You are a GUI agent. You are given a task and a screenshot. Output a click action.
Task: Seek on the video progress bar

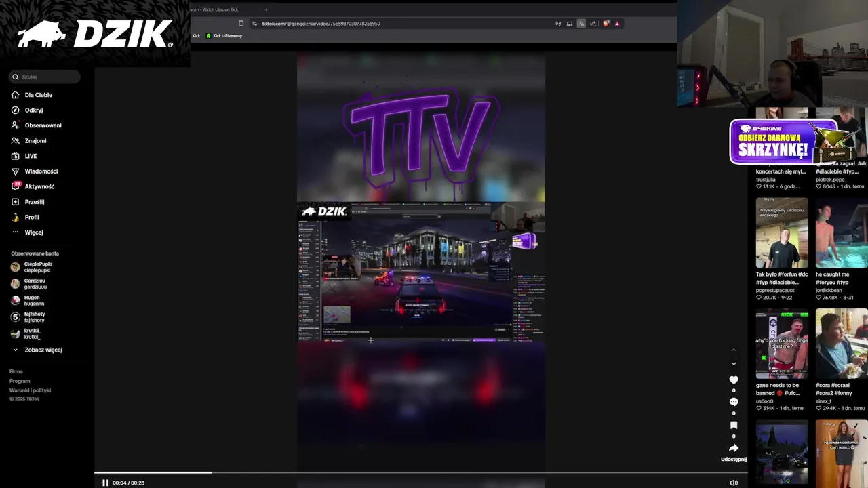click(x=420, y=472)
